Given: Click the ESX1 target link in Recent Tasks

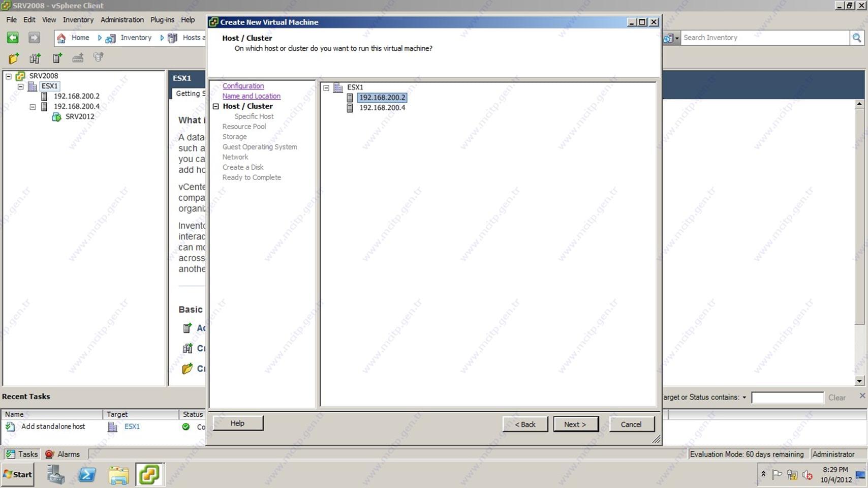Looking at the screenshot, I should [x=132, y=427].
